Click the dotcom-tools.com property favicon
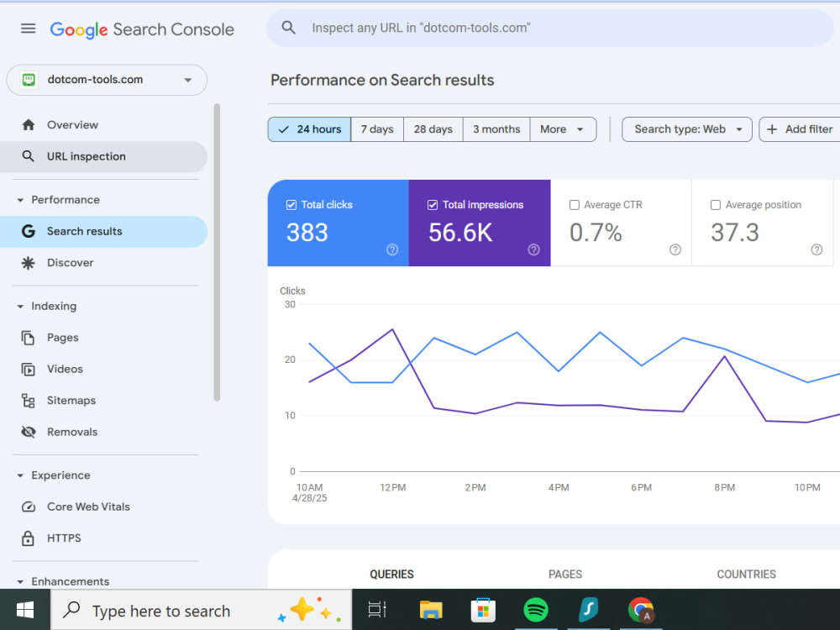 [x=29, y=80]
